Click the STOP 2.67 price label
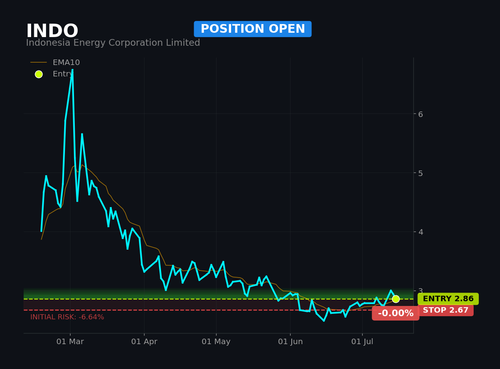 445,310
